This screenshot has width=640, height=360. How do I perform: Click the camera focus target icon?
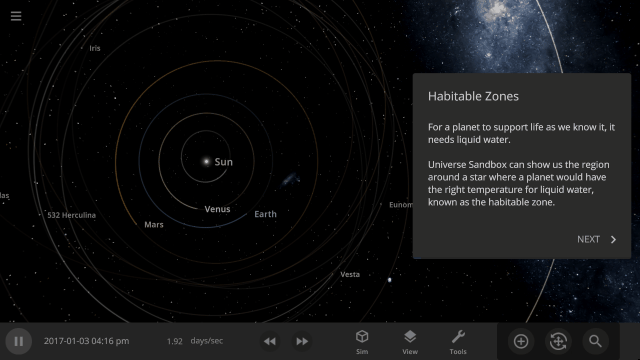[558, 341]
